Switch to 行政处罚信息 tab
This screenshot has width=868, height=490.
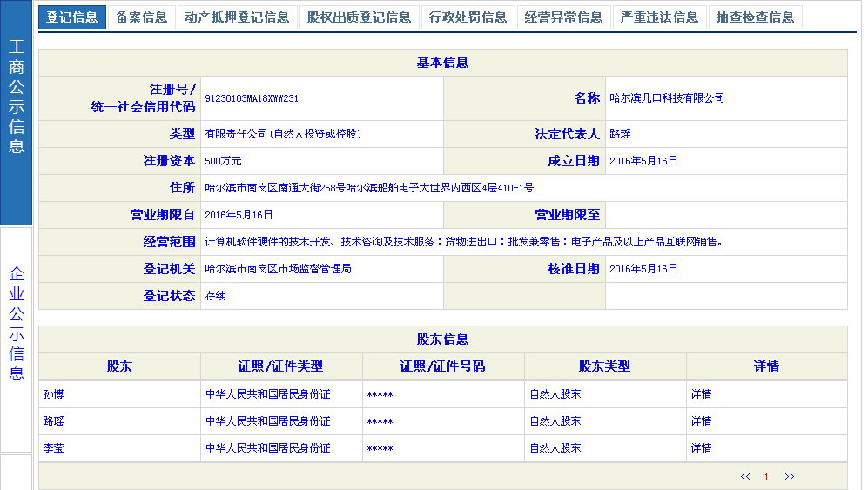468,17
